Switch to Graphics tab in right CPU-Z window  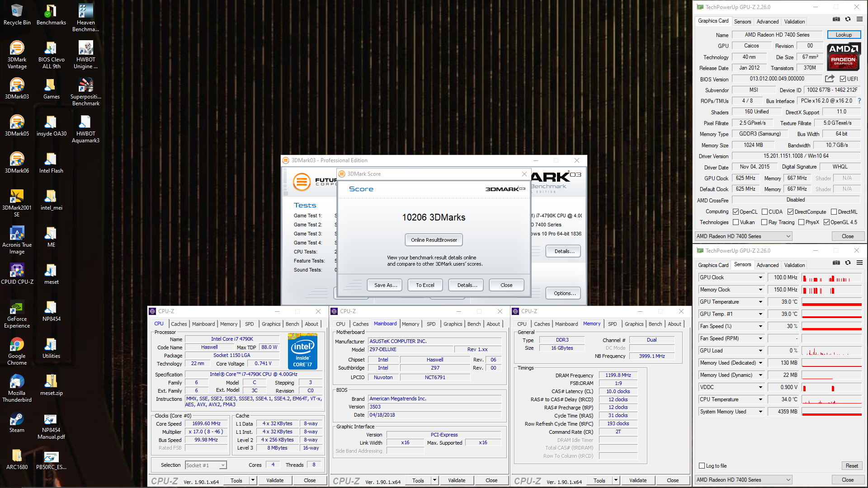[x=634, y=324]
